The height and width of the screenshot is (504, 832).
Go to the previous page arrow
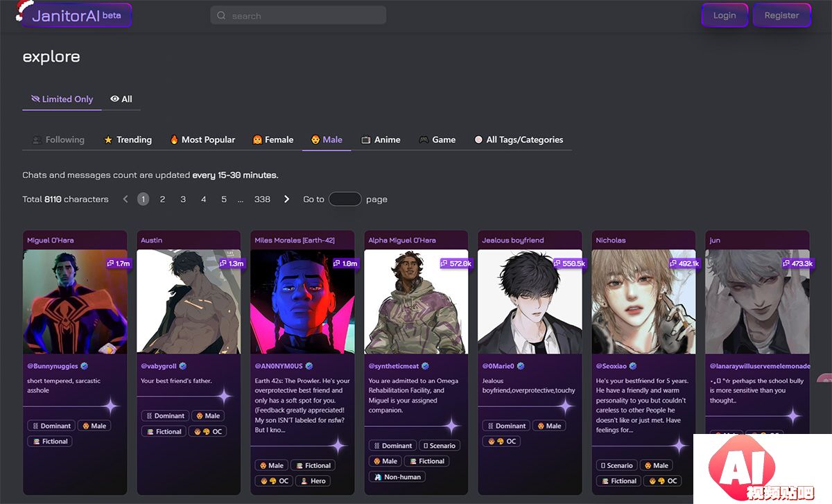125,199
